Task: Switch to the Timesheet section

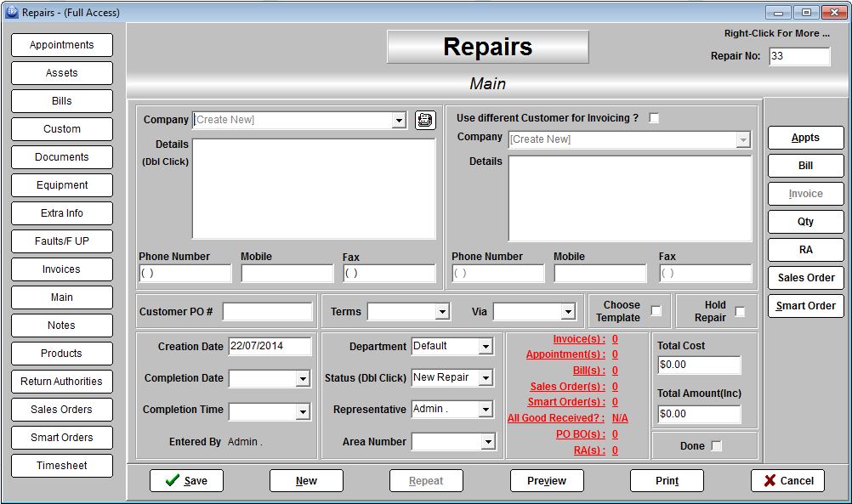Action: (x=62, y=466)
